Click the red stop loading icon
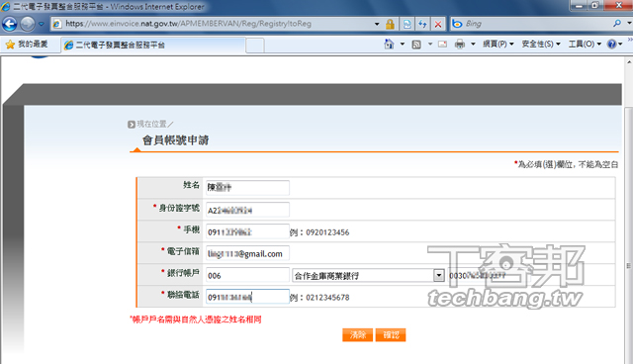 click(438, 24)
